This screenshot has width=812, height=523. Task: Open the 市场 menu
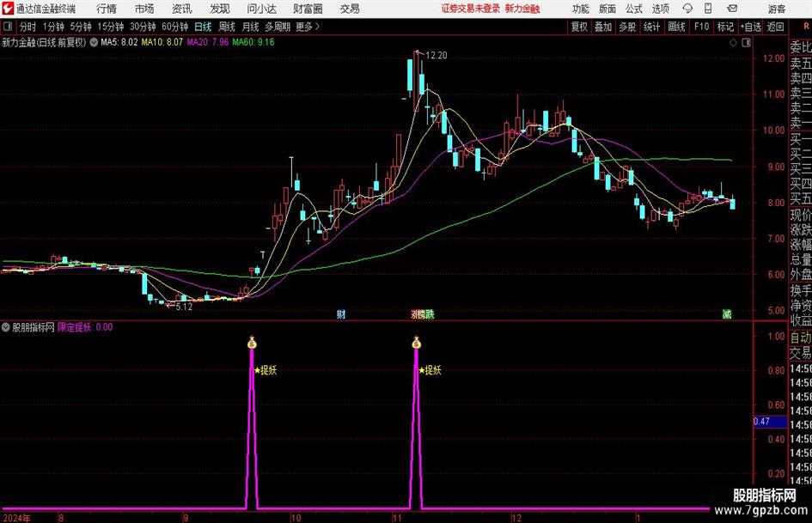(144, 9)
